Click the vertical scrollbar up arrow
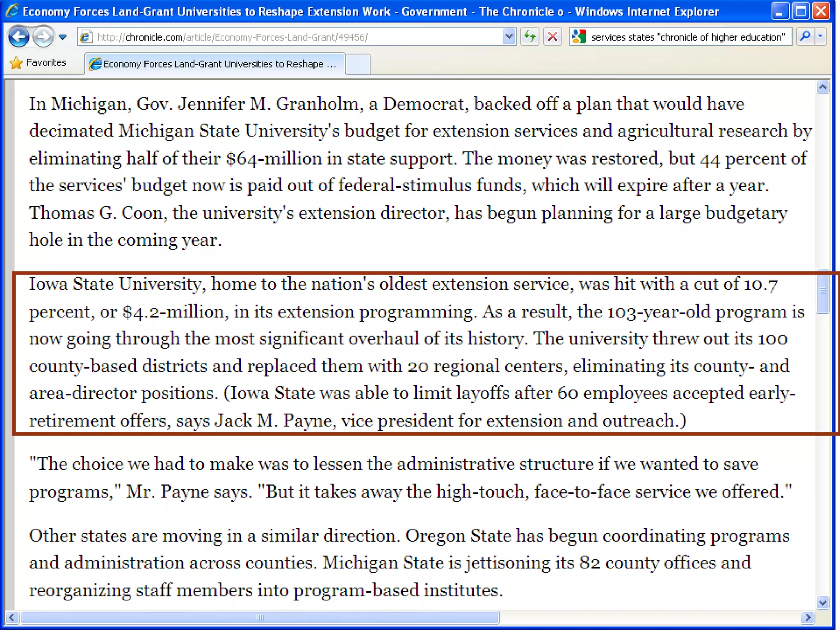 pyautogui.click(x=822, y=87)
